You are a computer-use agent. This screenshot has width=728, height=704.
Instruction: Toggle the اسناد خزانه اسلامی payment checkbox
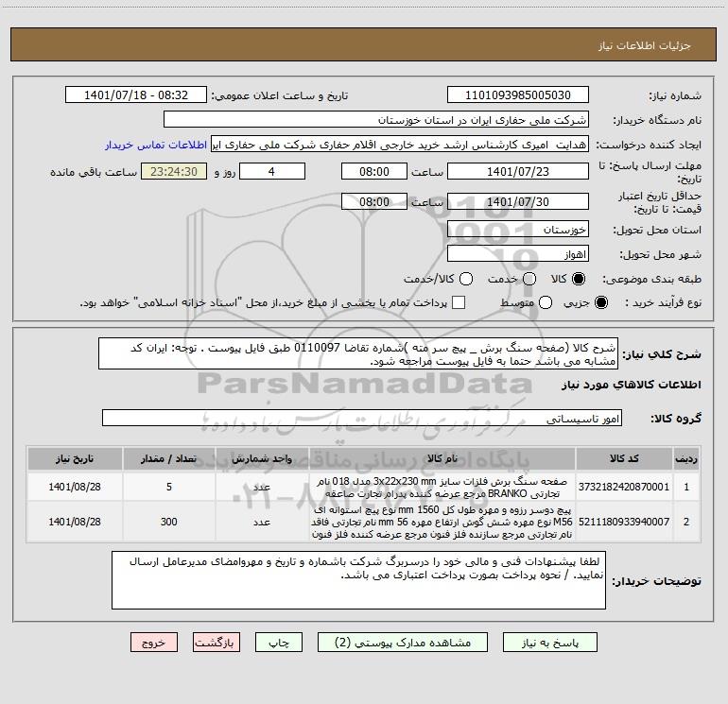[x=459, y=302]
